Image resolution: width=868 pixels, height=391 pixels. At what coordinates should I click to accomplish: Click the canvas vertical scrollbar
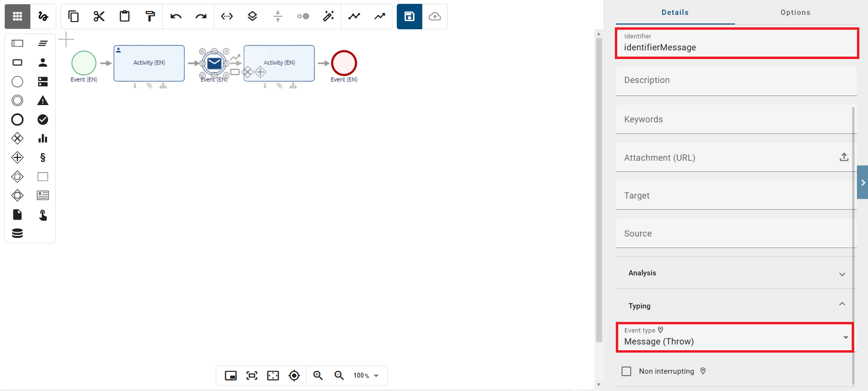(599, 190)
